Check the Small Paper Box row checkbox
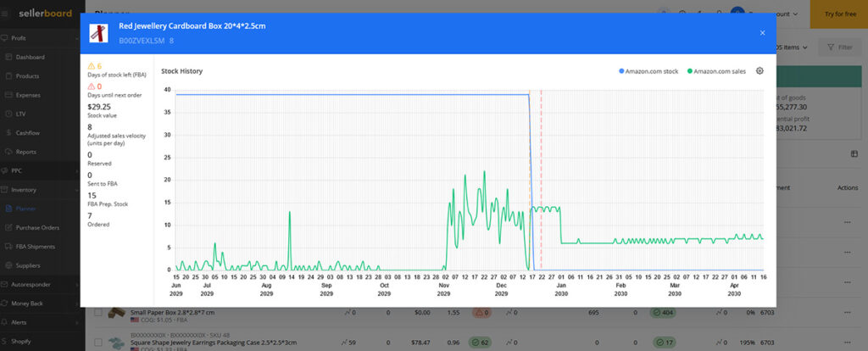Viewport: 868px width, 351px height. click(98, 313)
